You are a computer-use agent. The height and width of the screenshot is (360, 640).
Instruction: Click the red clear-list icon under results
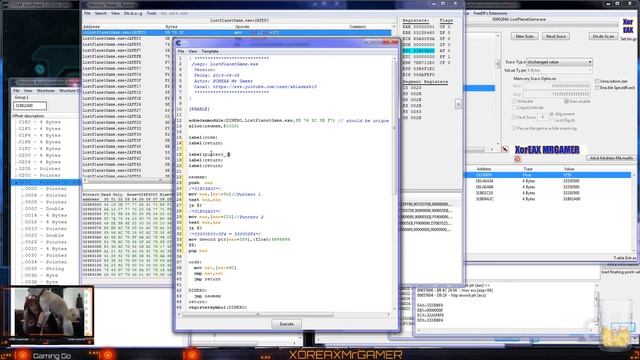coord(518,159)
